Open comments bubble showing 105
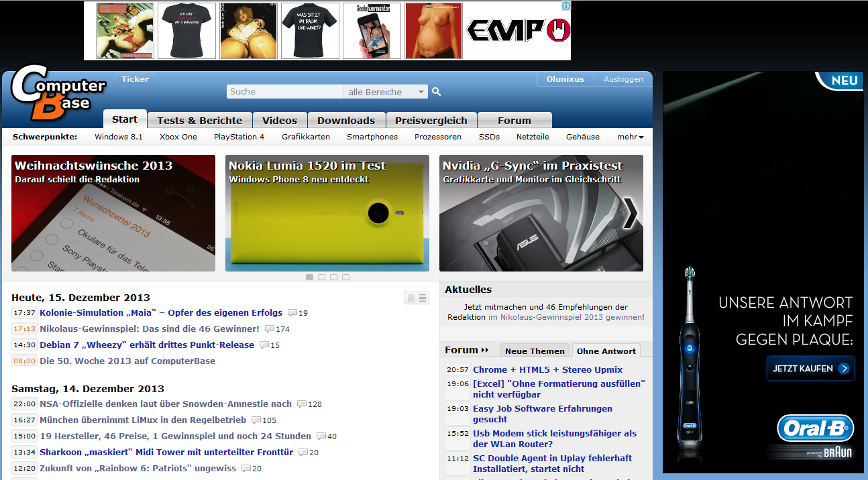 pos(264,420)
